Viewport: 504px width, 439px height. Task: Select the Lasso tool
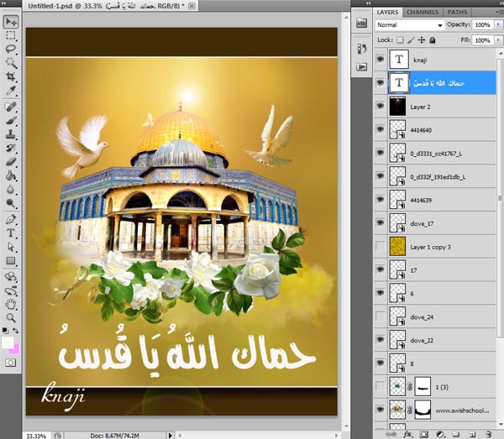click(12, 49)
